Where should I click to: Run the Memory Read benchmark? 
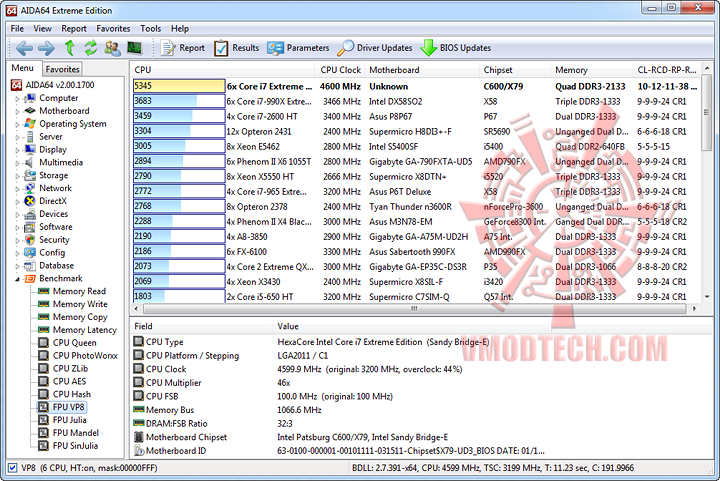[x=79, y=291]
